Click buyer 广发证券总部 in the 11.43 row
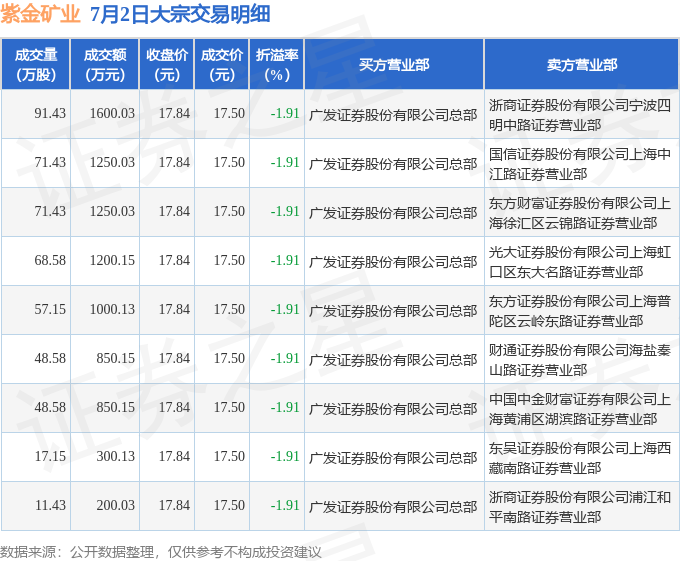 (393, 507)
